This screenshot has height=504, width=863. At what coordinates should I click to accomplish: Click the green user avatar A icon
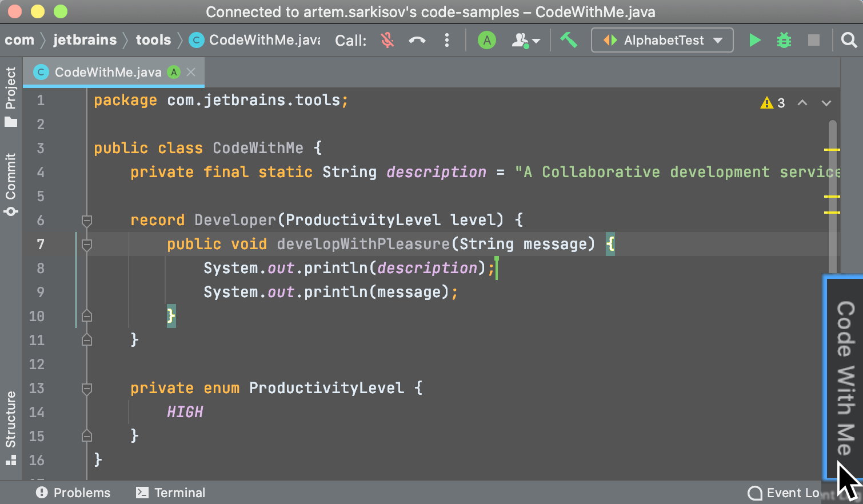[486, 40]
